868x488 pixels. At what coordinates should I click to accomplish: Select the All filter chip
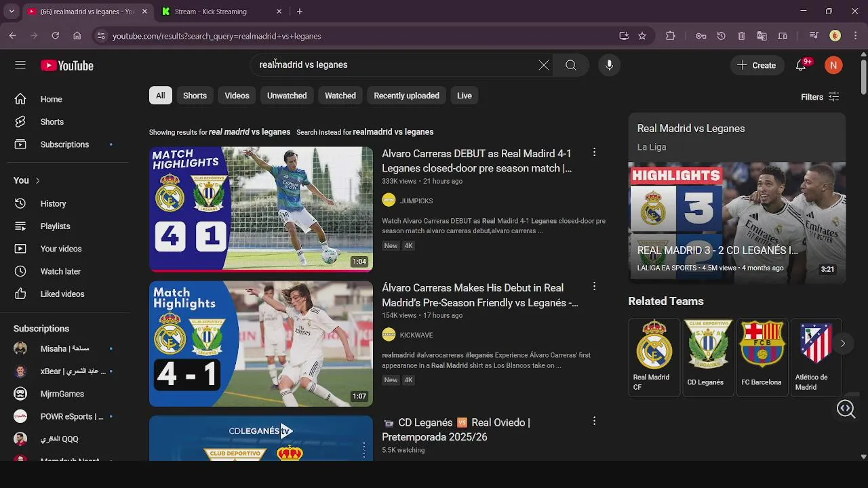click(161, 96)
